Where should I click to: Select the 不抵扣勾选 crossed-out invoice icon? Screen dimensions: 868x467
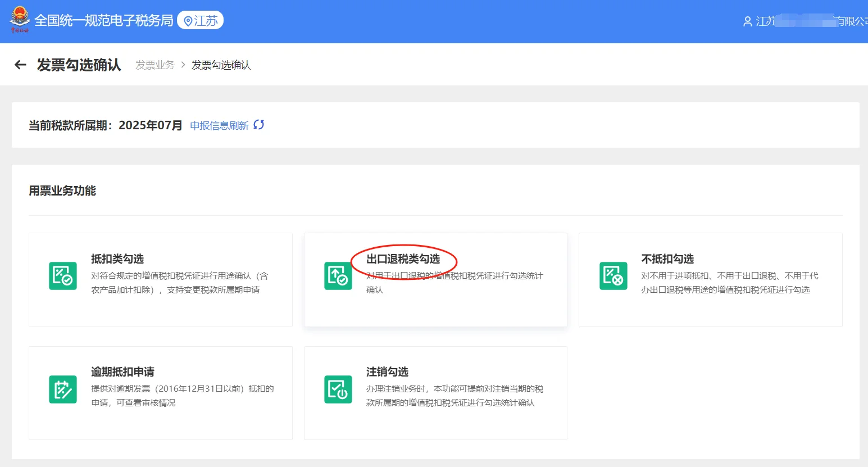pyautogui.click(x=613, y=276)
